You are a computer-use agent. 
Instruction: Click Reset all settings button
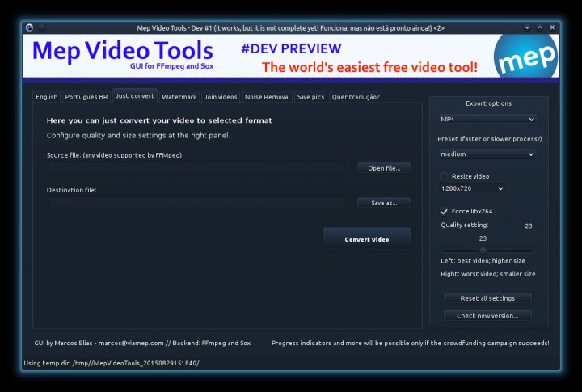coord(487,298)
